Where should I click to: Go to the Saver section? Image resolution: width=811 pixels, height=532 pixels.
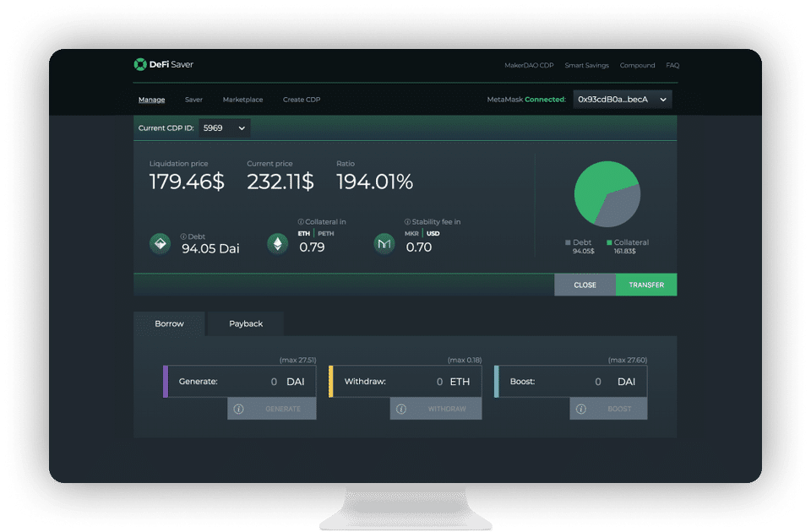[193, 100]
